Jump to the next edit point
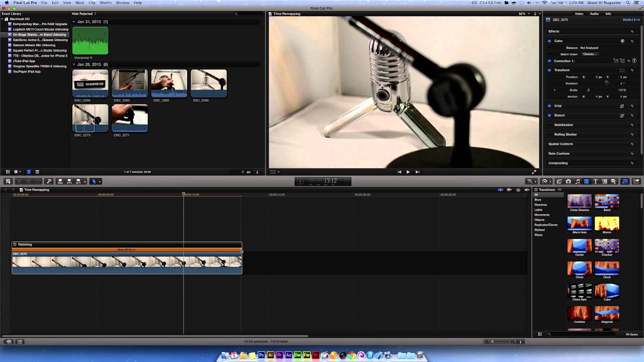Image resolution: width=644 pixels, height=362 pixels. tap(417, 172)
